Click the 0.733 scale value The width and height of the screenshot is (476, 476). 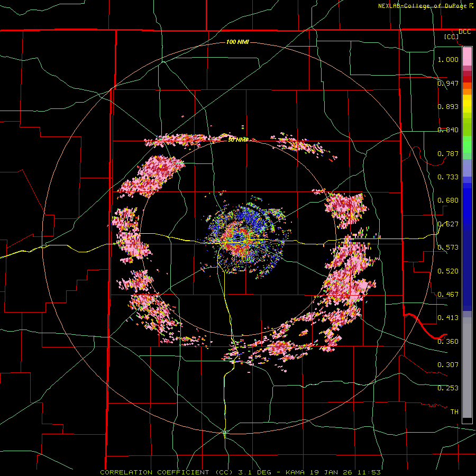coord(448,177)
